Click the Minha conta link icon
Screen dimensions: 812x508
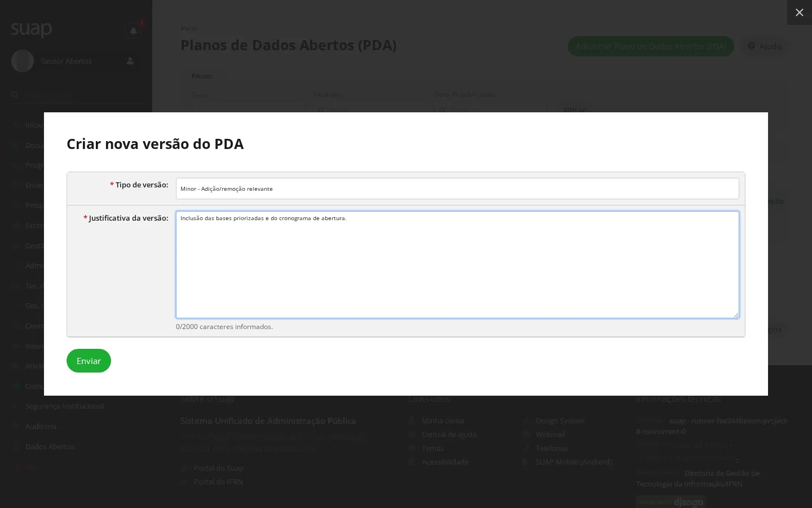(x=412, y=421)
